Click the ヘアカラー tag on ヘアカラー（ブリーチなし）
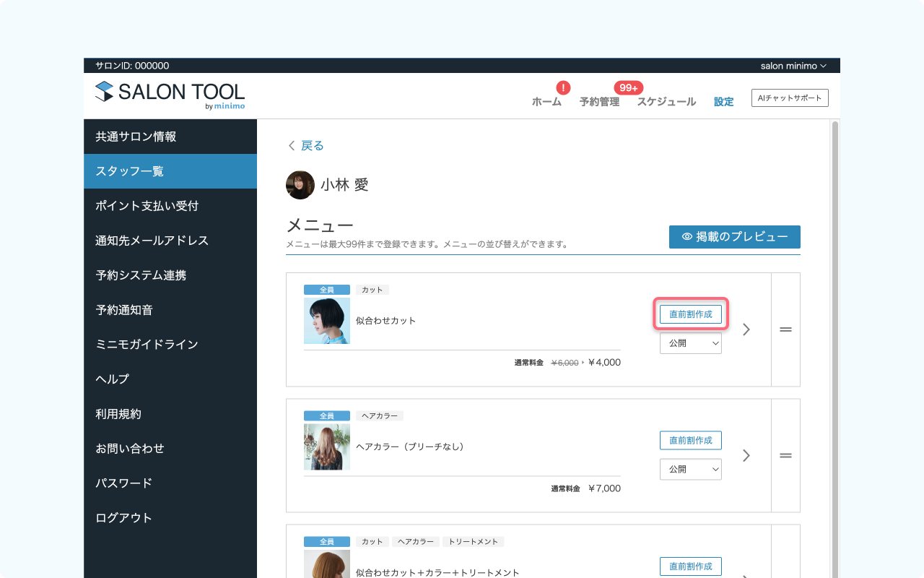The width and height of the screenshot is (924, 578). click(380, 416)
